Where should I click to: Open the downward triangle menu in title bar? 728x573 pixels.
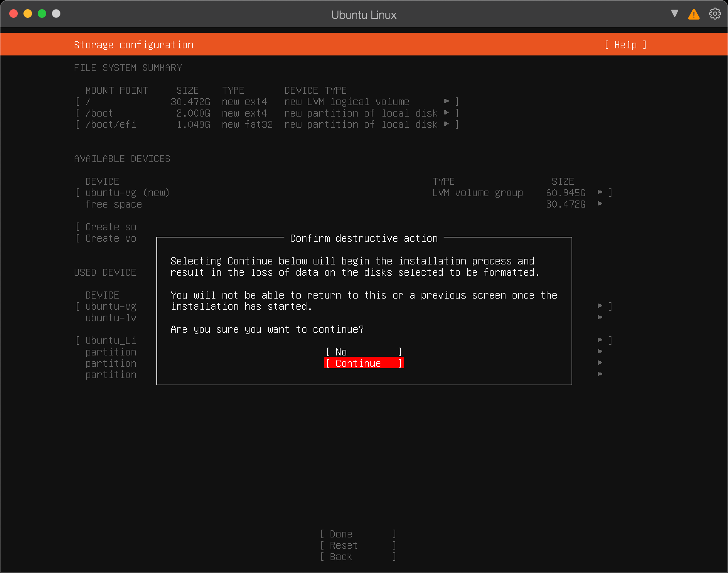click(674, 14)
